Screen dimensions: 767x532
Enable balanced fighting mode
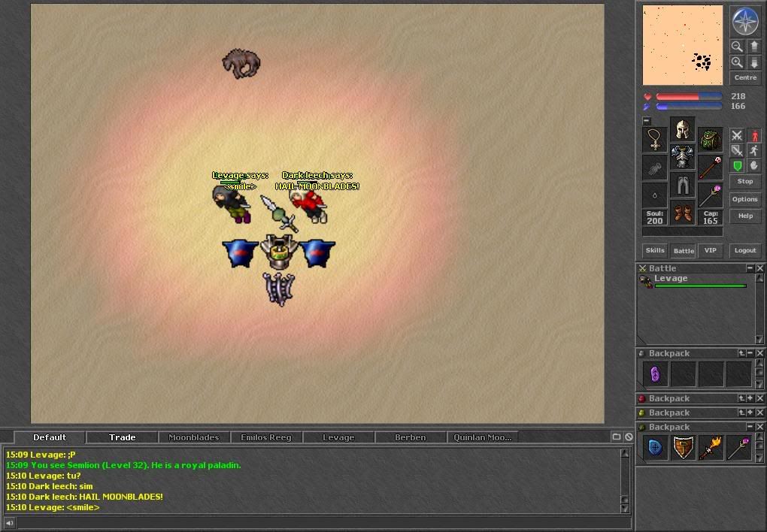click(737, 150)
